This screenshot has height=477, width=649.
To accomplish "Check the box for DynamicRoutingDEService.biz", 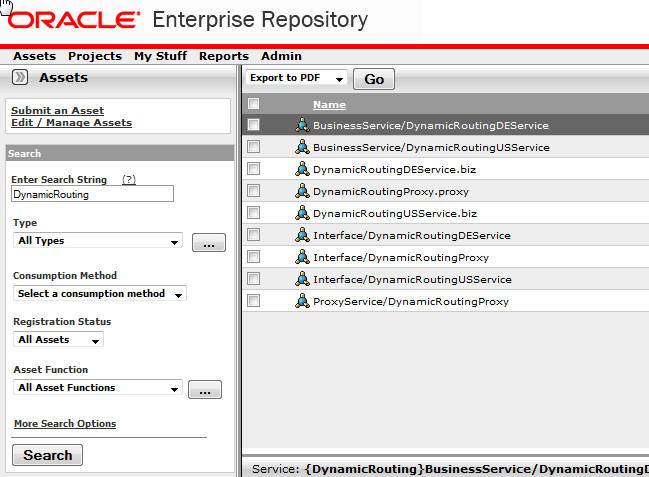I will [253, 169].
